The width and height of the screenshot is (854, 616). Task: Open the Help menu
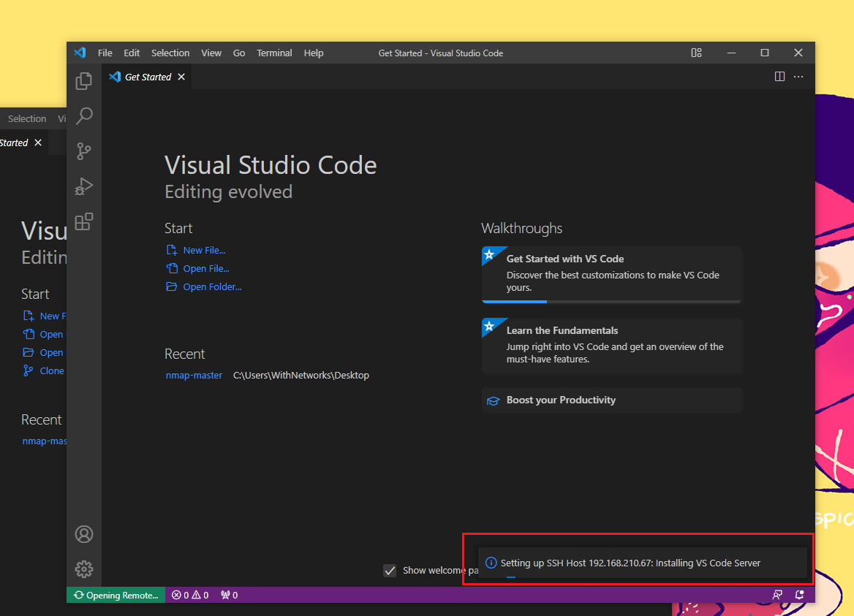pos(314,53)
